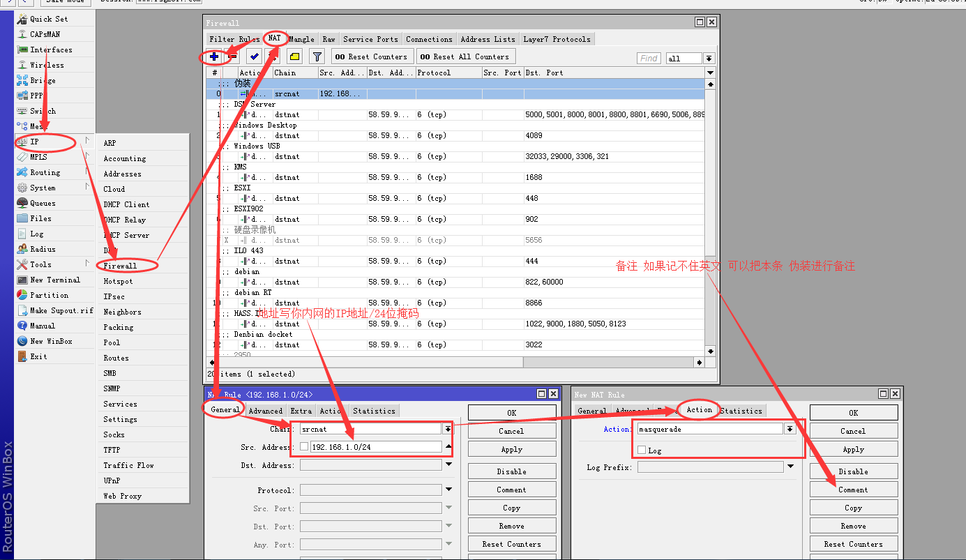Switch to the Filter Rules tab
Screen dimensions: 966x560
point(234,39)
